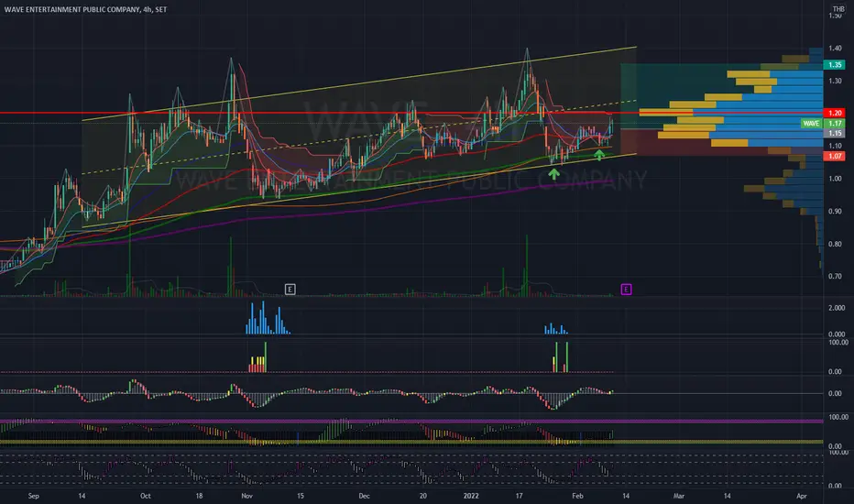
Task: Click the Mar label on time axis
Action: pyautogui.click(x=679, y=496)
